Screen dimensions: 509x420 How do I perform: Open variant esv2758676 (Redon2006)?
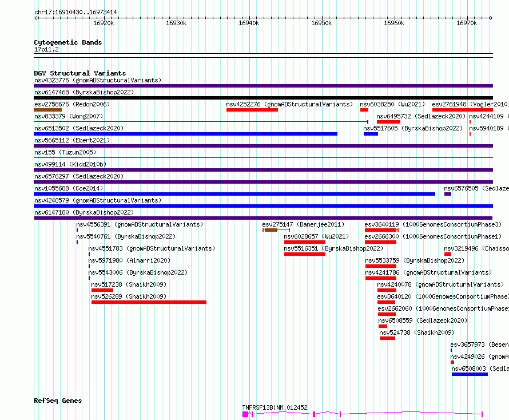72,104
